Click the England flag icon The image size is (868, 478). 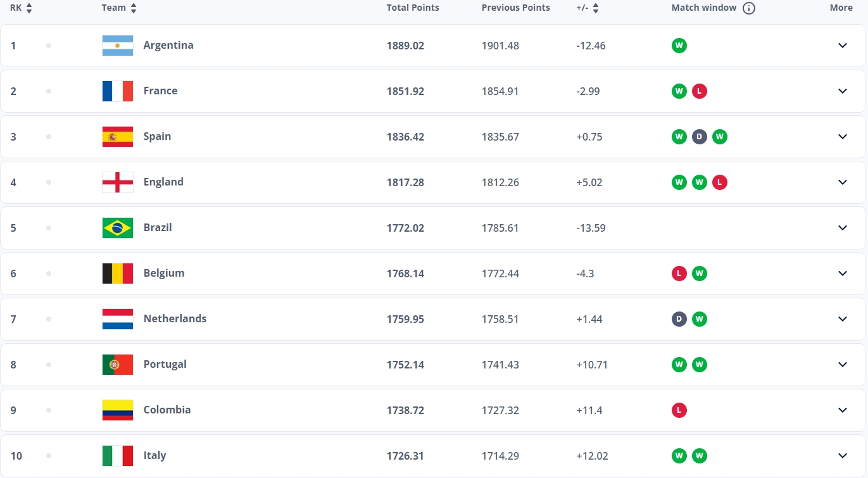click(x=118, y=182)
